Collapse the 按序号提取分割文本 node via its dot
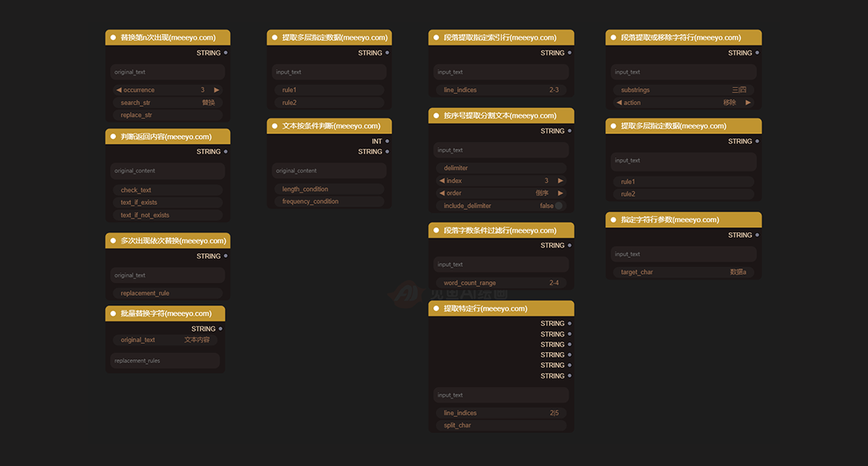Viewport: 868px width, 466px height. click(x=436, y=116)
